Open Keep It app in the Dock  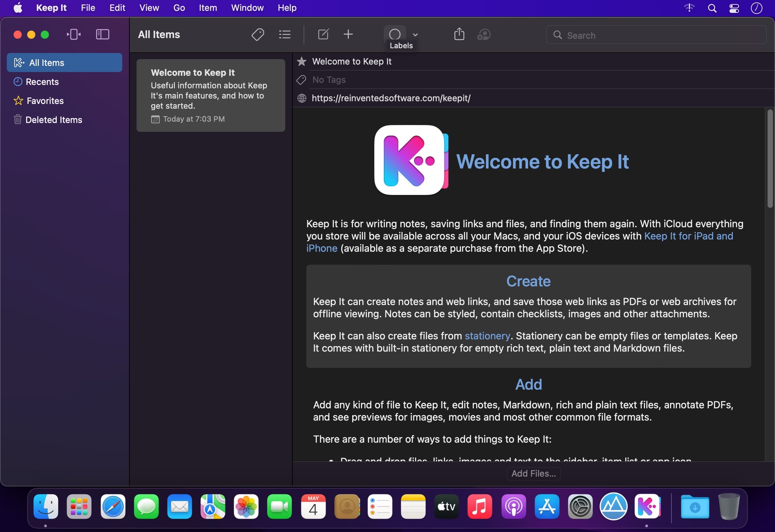647,507
